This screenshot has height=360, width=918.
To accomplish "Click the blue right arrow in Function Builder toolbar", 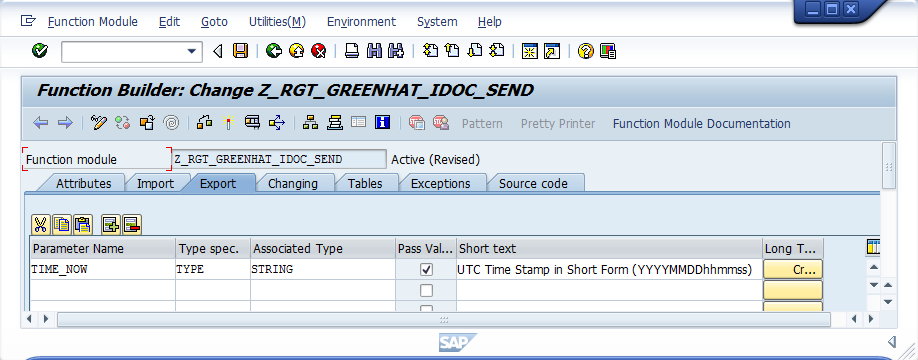I will (x=65, y=123).
